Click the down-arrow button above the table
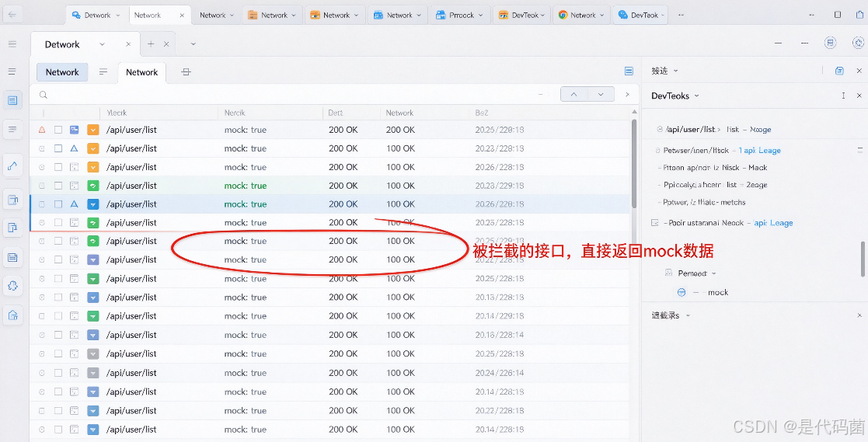Image resolution: width=868 pixels, height=442 pixels. (x=601, y=95)
